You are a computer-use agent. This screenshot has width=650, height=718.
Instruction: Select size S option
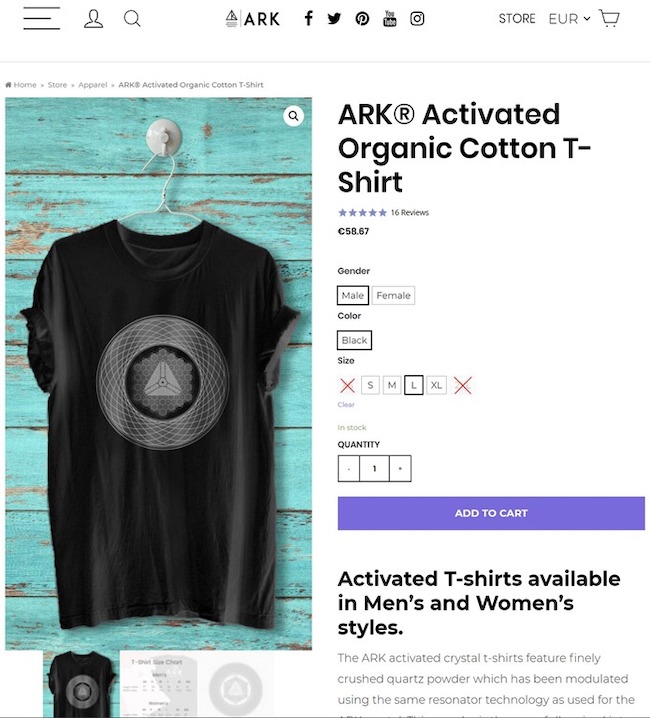coord(370,385)
